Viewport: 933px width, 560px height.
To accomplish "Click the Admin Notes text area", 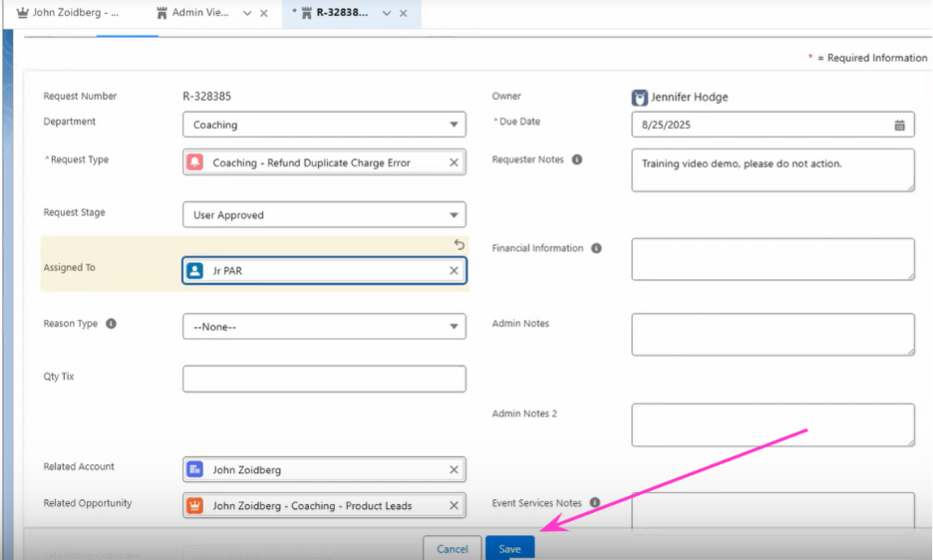I will [x=773, y=335].
